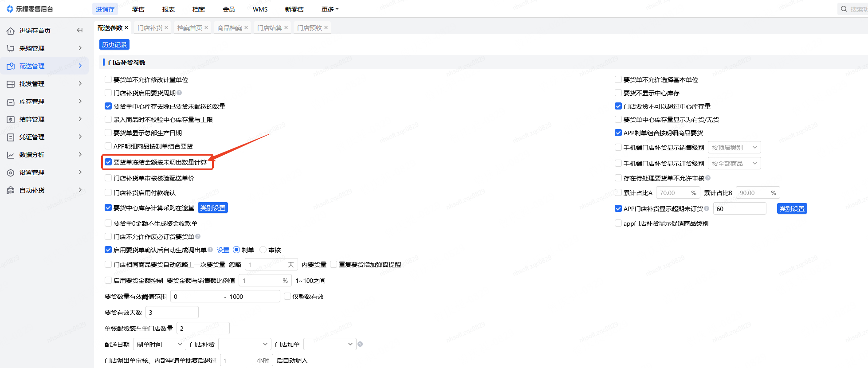
Task: Check the 仅整数有效 checkbox
Action: (x=287, y=296)
